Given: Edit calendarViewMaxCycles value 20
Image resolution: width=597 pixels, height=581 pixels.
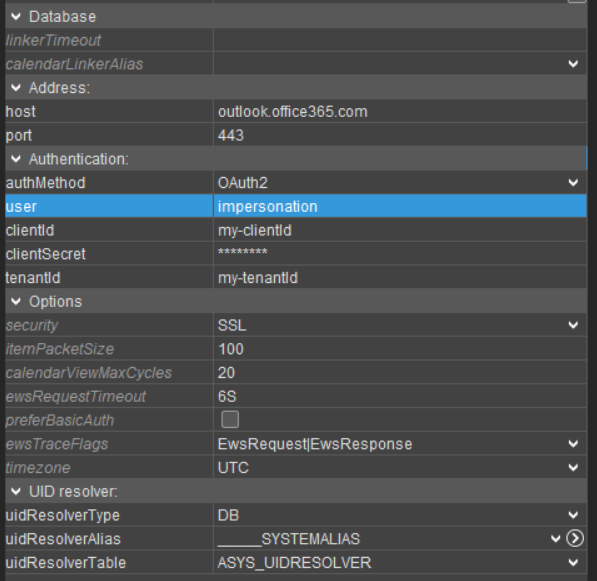Looking at the screenshot, I should (x=400, y=373).
